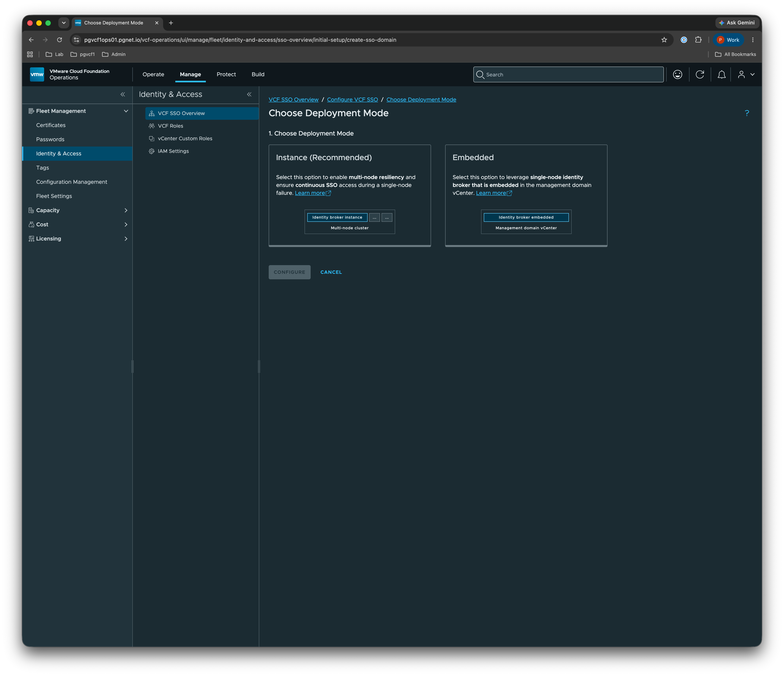This screenshot has width=784, height=676.
Task: Click the VMware vmw logo icon
Action: pos(37,74)
